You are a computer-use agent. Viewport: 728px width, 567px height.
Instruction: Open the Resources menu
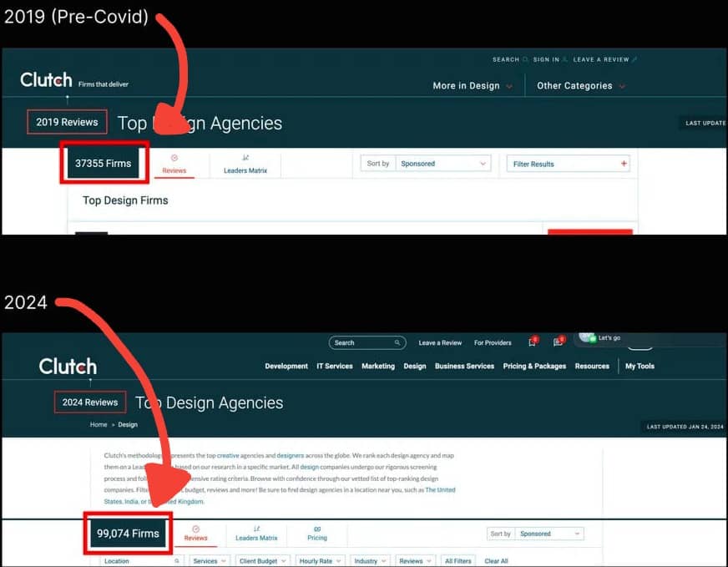point(592,366)
